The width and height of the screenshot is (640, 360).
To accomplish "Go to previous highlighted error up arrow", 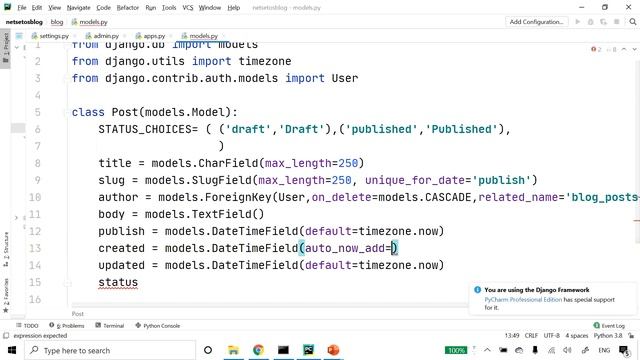I will click(624, 49).
